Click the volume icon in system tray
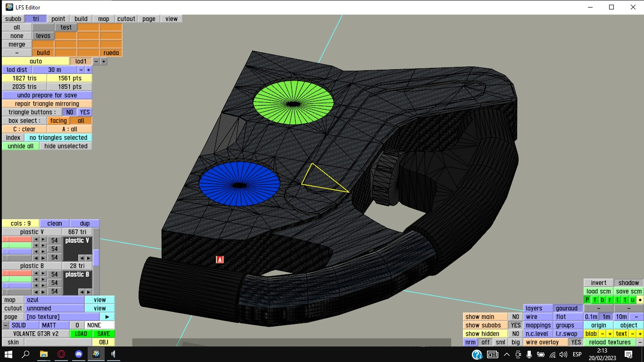The image size is (644, 362). click(x=562, y=354)
